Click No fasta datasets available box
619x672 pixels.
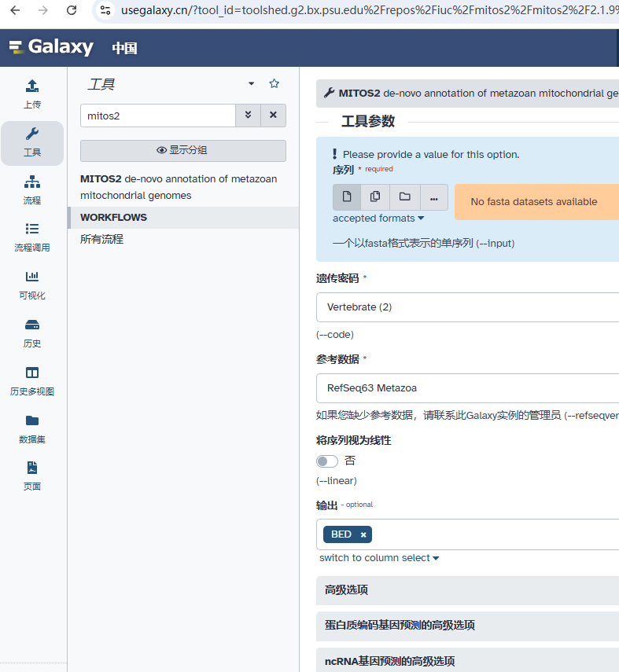(x=536, y=202)
